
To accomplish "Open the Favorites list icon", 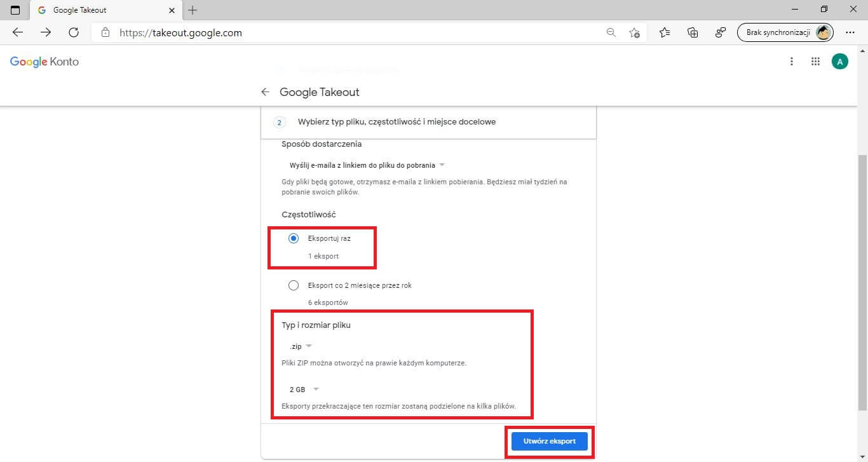I will [x=665, y=32].
